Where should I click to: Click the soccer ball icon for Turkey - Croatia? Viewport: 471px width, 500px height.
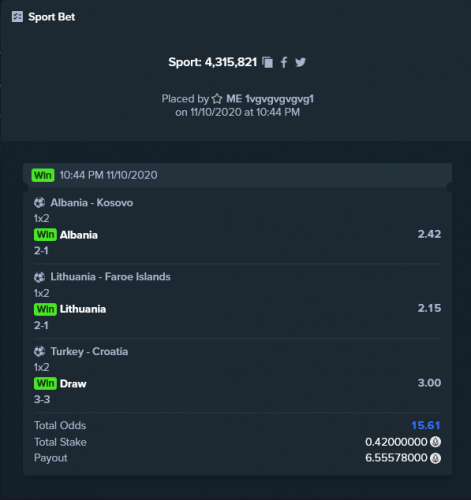click(39, 351)
